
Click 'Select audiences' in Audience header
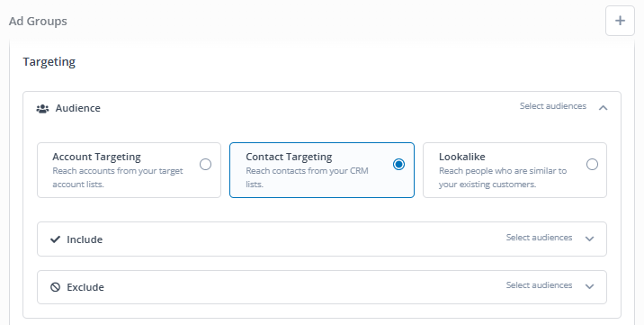(x=553, y=106)
